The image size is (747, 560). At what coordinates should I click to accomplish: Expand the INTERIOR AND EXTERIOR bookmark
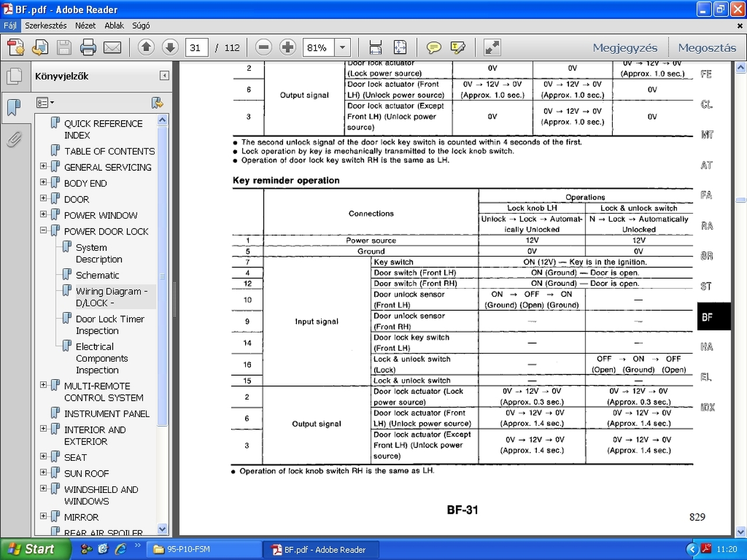point(43,429)
